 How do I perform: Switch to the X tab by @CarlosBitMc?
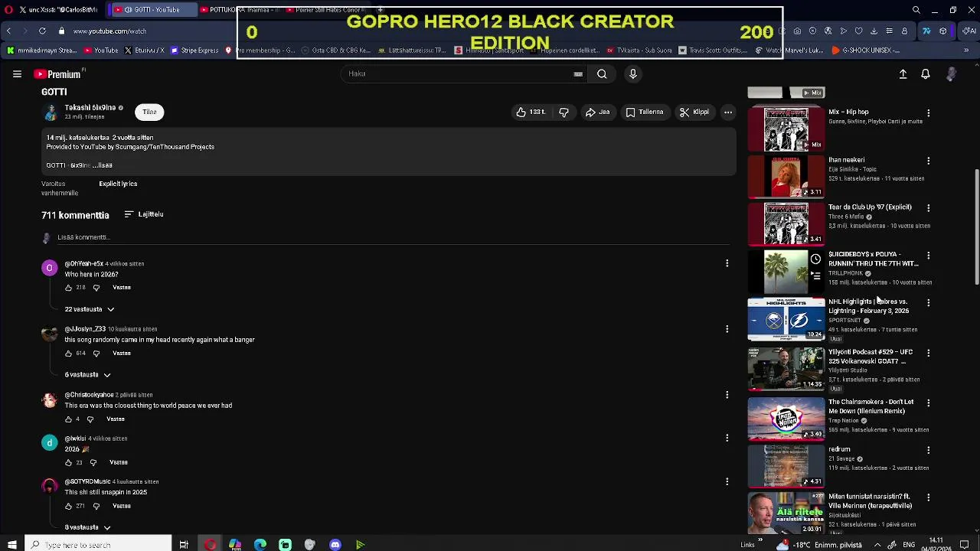(x=60, y=10)
